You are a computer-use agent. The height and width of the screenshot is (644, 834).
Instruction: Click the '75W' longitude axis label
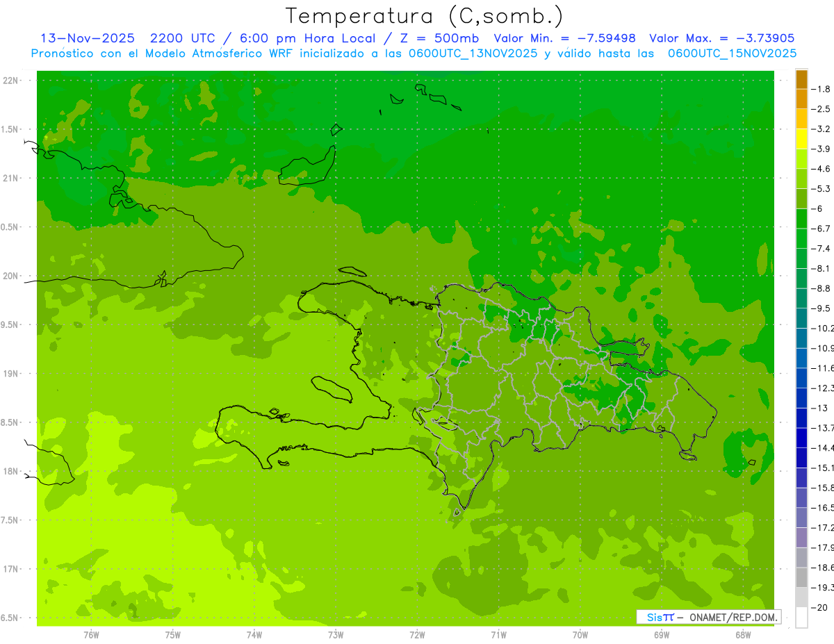[172, 635]
